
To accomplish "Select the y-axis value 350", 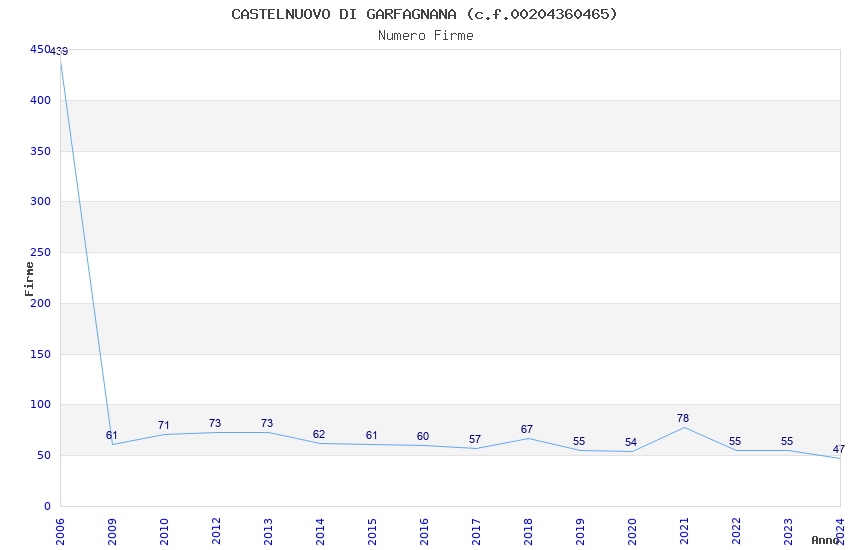I will coord(40,151).
